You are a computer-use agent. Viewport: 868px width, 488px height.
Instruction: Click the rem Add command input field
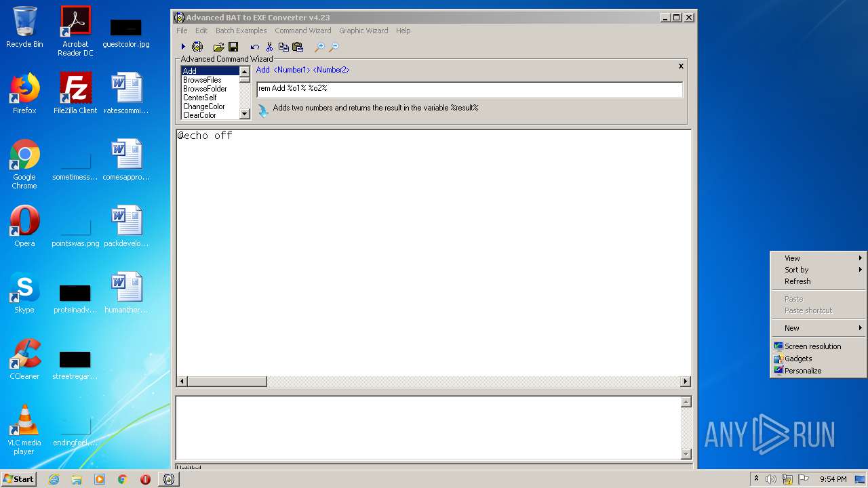pos(469,89)
